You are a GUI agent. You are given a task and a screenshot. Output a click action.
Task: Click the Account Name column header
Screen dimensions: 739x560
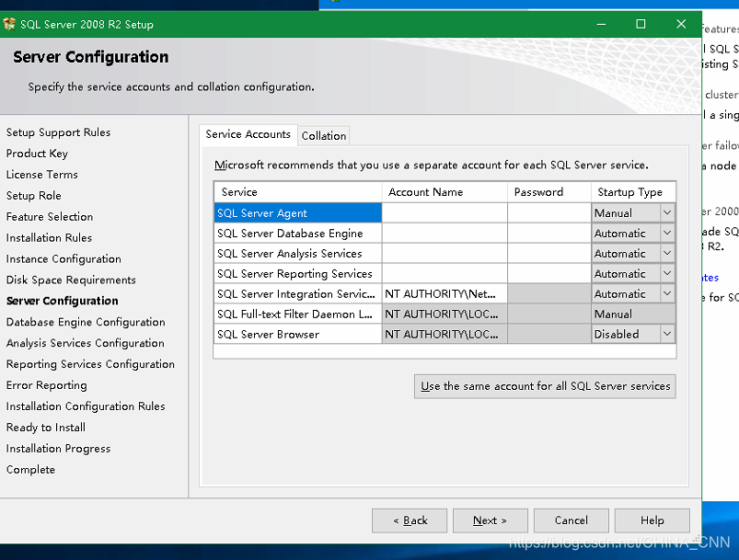coord(445,192)
